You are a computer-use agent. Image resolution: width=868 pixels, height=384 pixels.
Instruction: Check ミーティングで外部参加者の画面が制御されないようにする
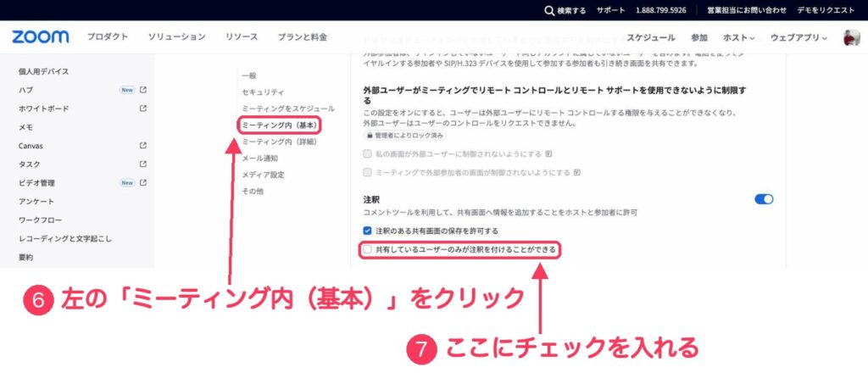367,173
